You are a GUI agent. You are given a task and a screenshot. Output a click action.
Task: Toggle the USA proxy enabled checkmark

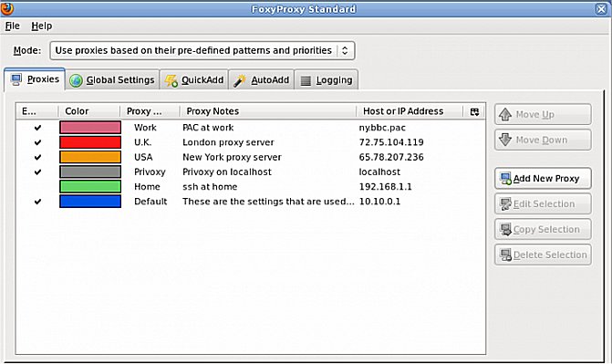point(37,158)
